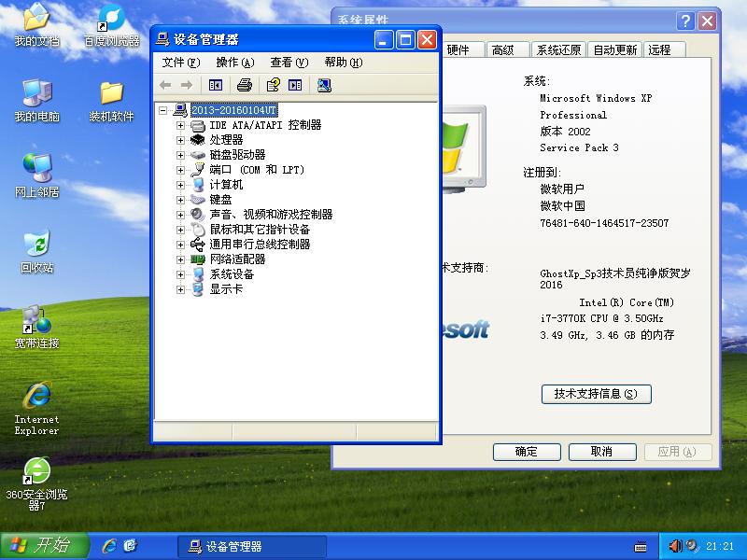Viewport: 747px width, 560px height.
Task: Select the ports (COM and LPT) icon
Action: coord(198,170)
